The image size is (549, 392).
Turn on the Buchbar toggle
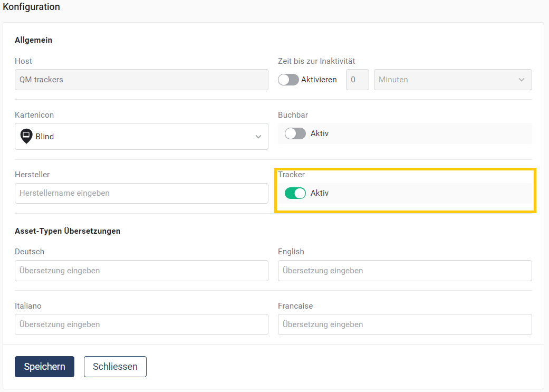(295, 133)
